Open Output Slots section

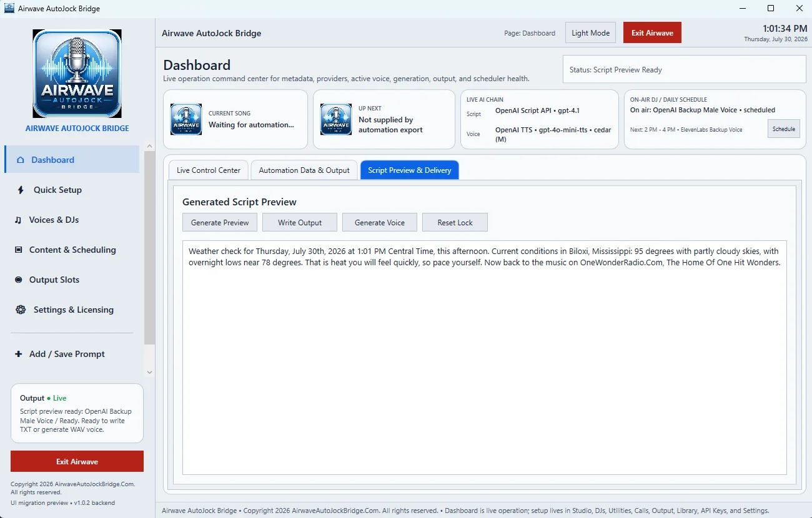72,280
